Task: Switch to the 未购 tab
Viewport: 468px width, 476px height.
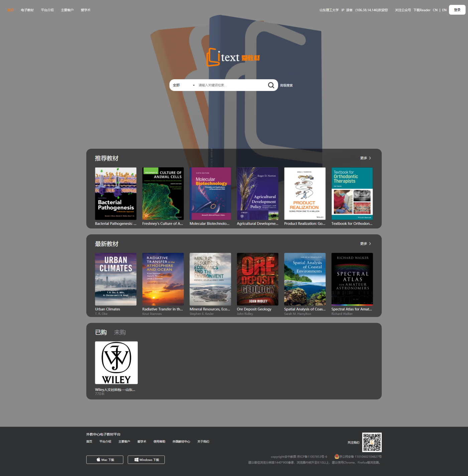Action: pos(120,332)
